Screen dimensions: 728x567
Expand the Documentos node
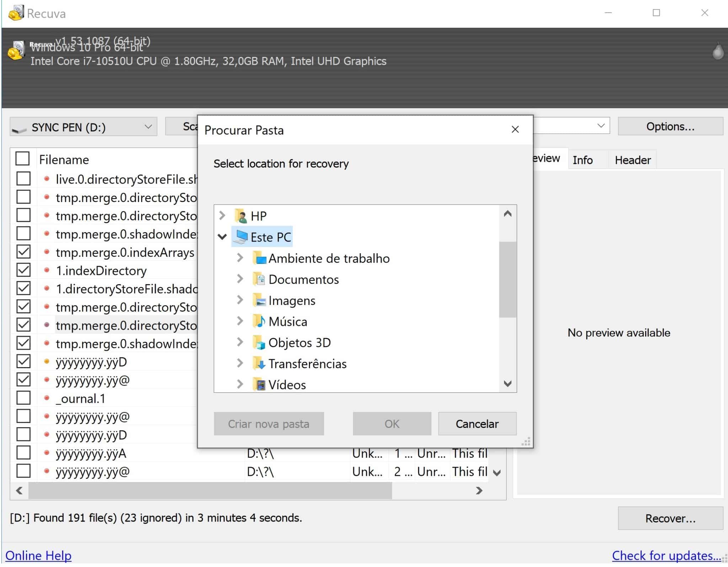[x=240, y=279]
